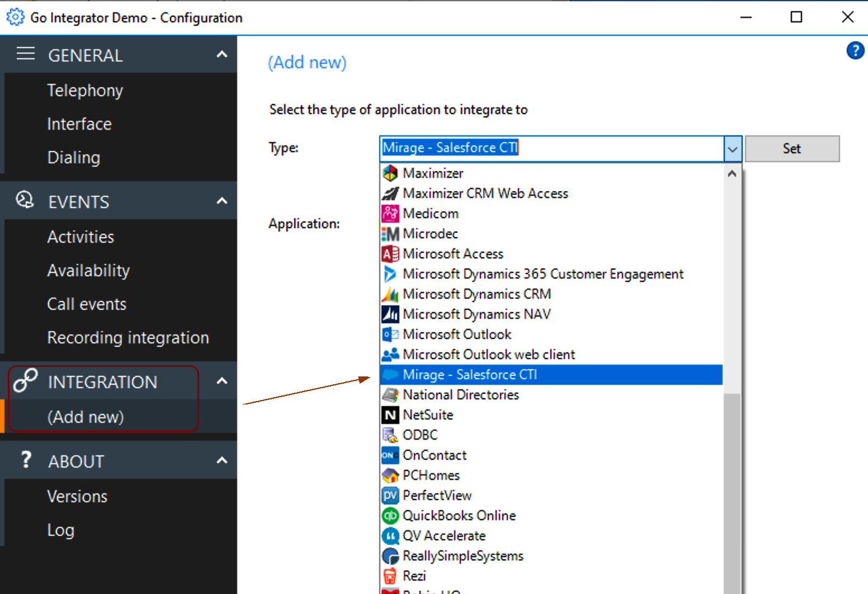The image size is (868, 594).
Task: Click the INTEGRATION section header
Action: (119, 381)
